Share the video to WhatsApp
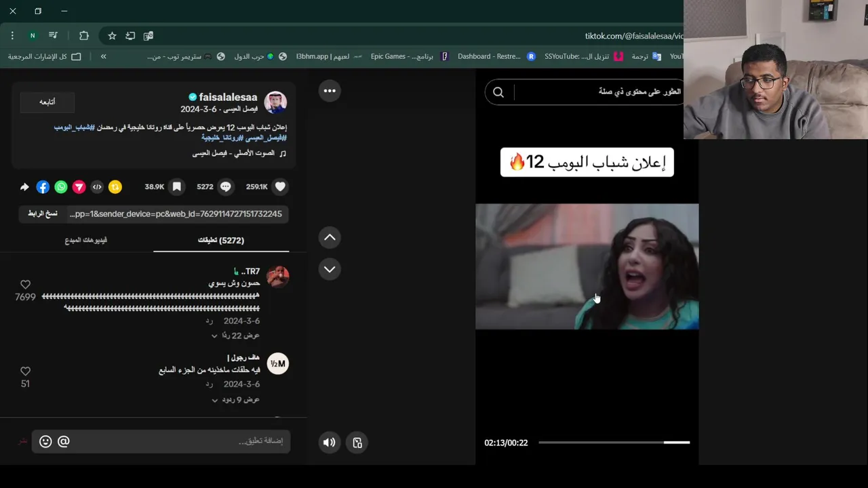This screenshot has width=868, height=488. [61, 187]
